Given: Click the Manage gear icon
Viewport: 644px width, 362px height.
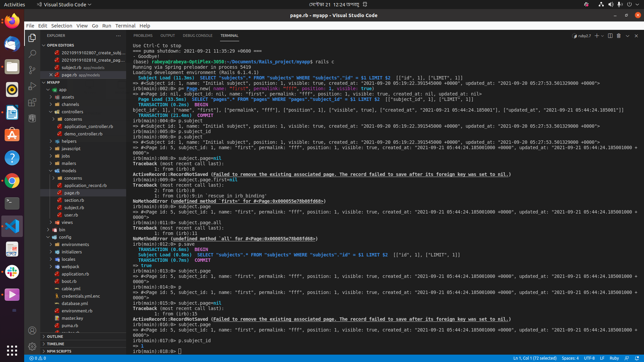Looking at the screenshot, I should (x=32, y=346).
